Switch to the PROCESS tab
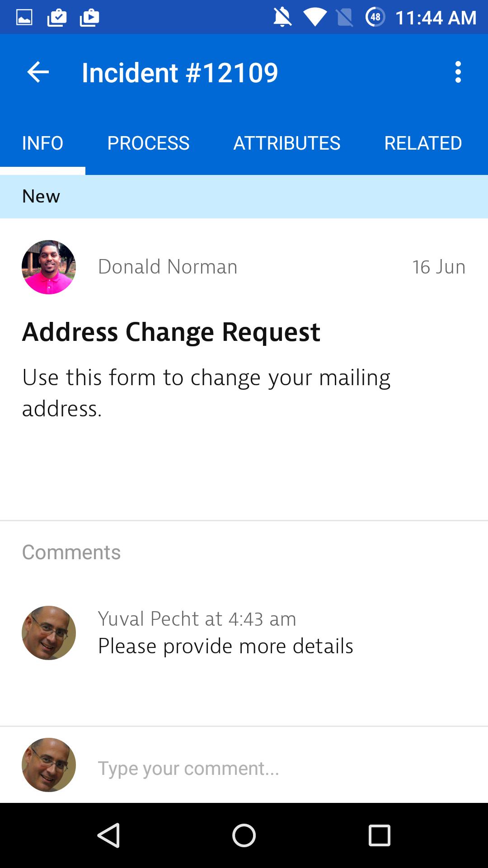 click(148, 143)
